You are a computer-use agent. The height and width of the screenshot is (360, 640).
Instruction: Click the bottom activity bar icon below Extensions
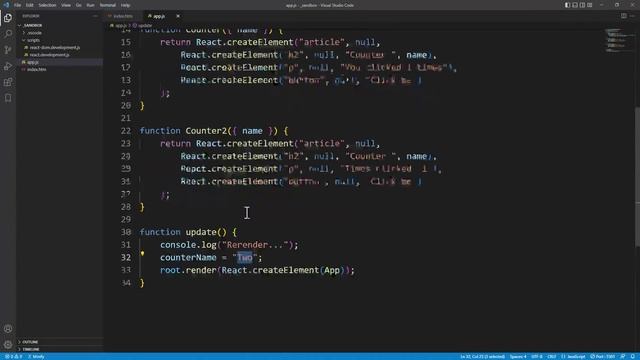click(8, 98)
